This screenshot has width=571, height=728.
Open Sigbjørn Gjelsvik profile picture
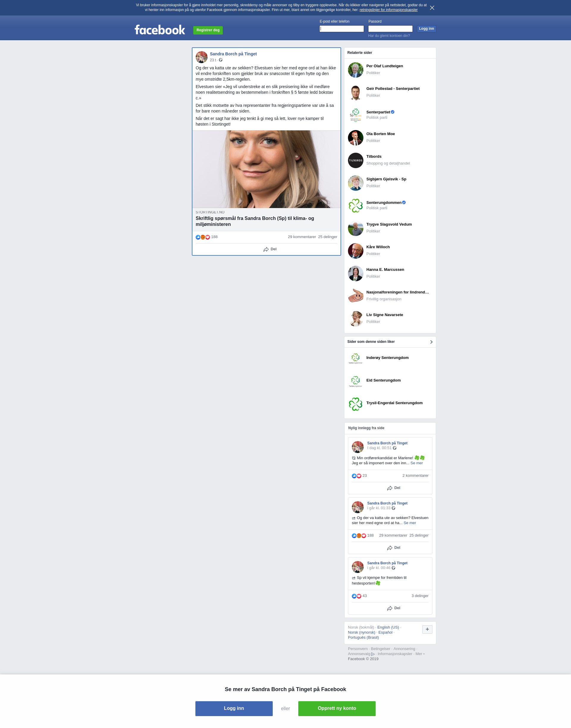coord(355,183)
